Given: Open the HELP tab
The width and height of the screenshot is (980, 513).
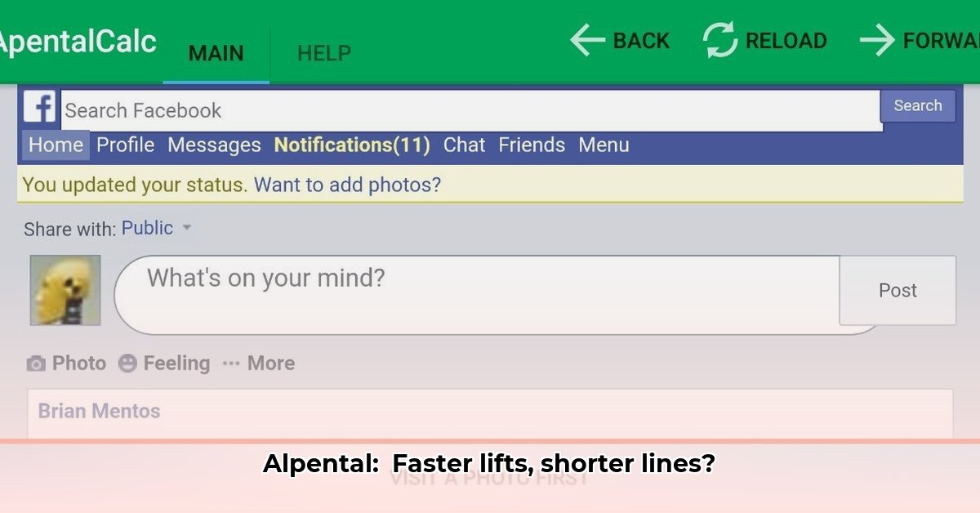Looking at the screenshot, I should (x=323, y=53).
